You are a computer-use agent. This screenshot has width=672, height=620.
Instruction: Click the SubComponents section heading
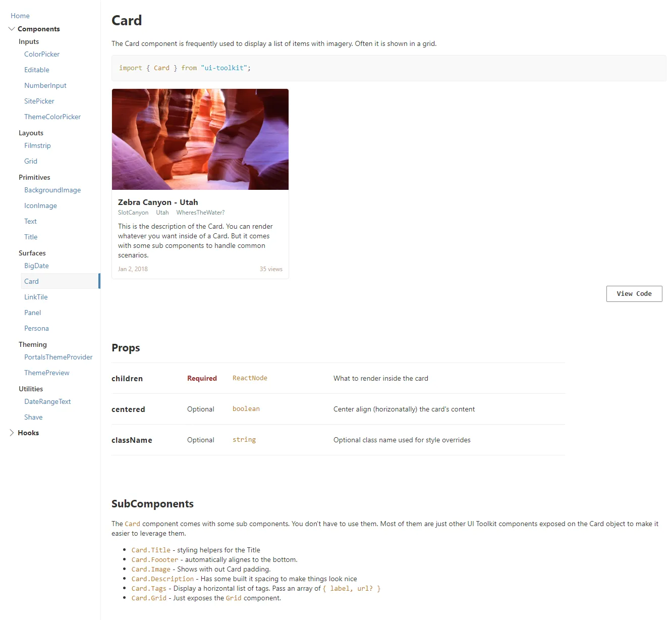pos(152,504)
